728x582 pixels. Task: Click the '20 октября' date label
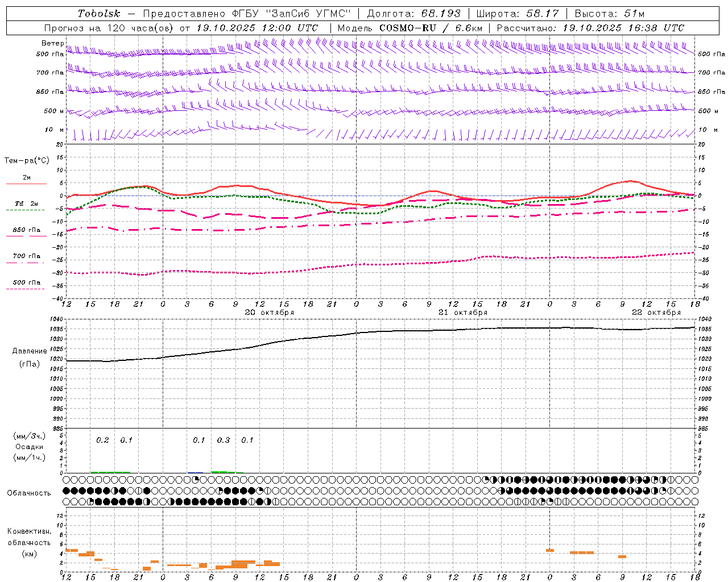270,312
